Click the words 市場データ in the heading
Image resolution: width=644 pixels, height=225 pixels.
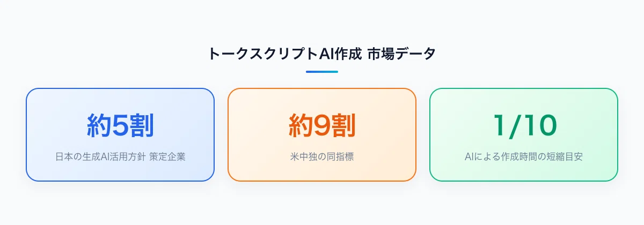point(402,54)
